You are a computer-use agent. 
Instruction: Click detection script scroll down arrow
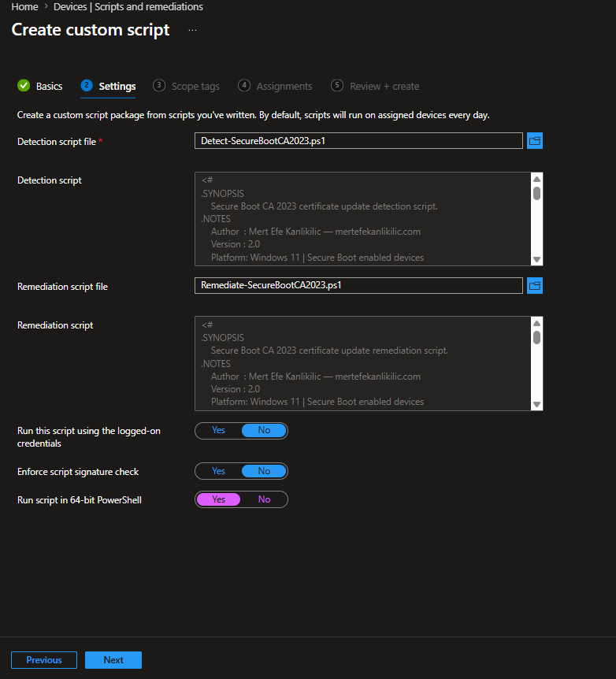point(536,260)
